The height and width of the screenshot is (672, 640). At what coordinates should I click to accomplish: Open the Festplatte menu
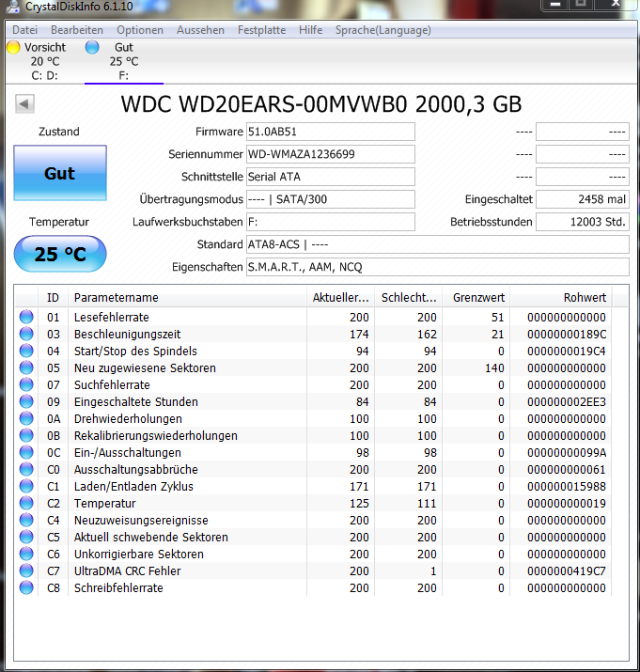tap(261, 30)
